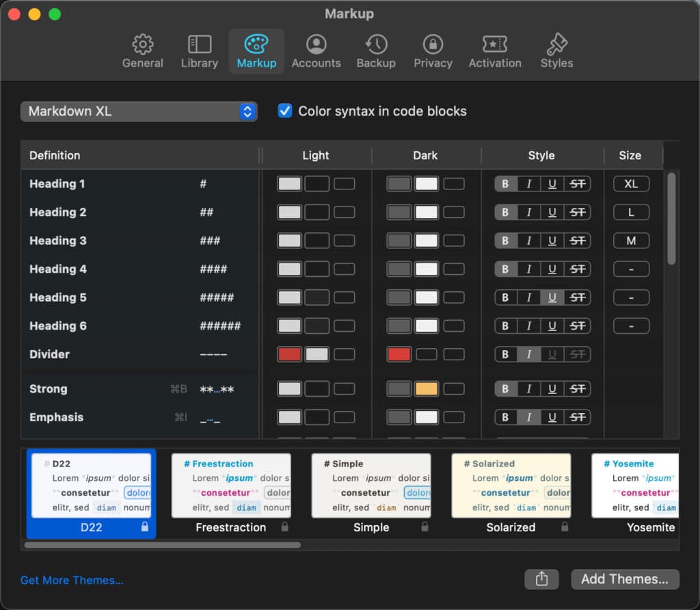Change the size value for Heading 2
The width and height of the screenshot is (700, 610).
click(631, 212)
